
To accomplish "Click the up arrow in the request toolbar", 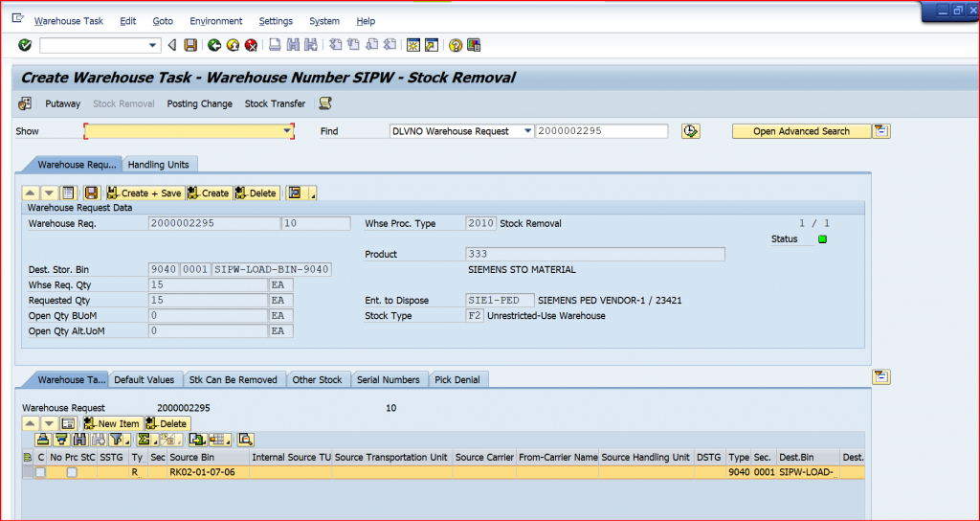I will tap(30, 193).
